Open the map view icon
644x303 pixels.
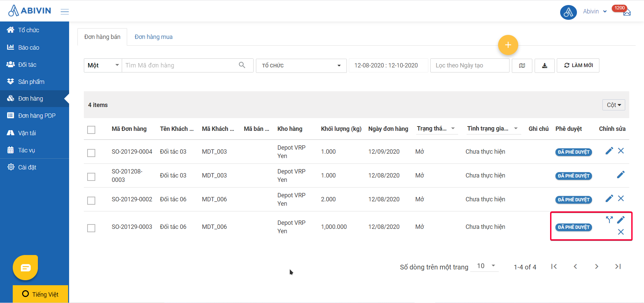(522, 65)
